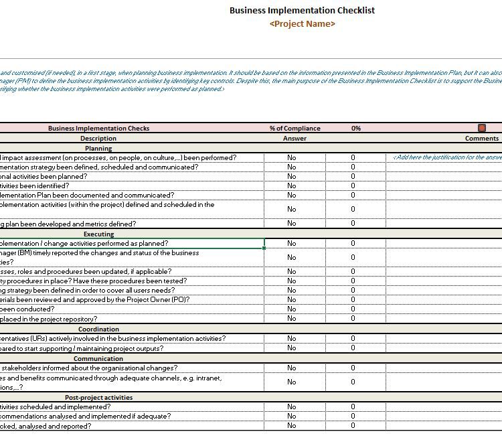Select the Business Implementation Checks header cell

[98, 129]
